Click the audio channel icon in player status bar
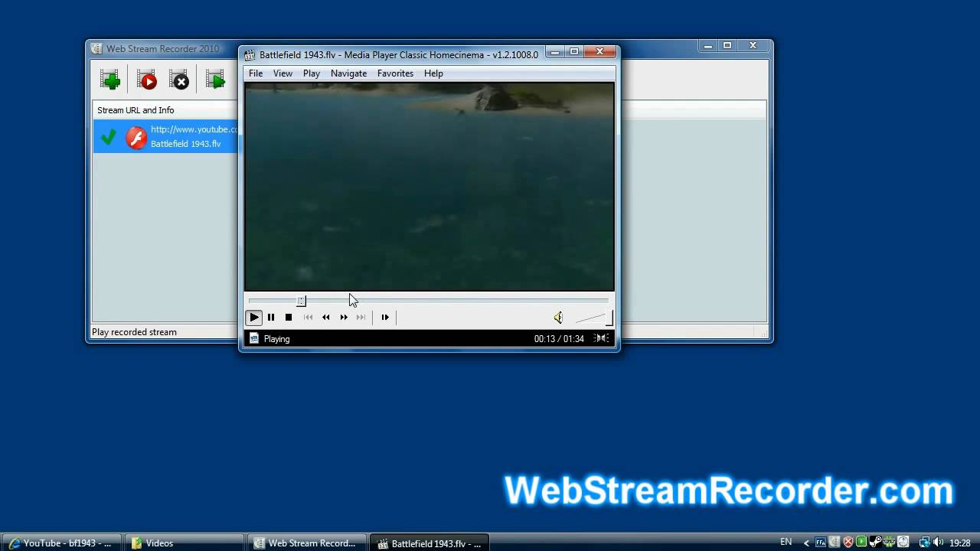The height and width of the screenshot is (551, 980). 603,338
